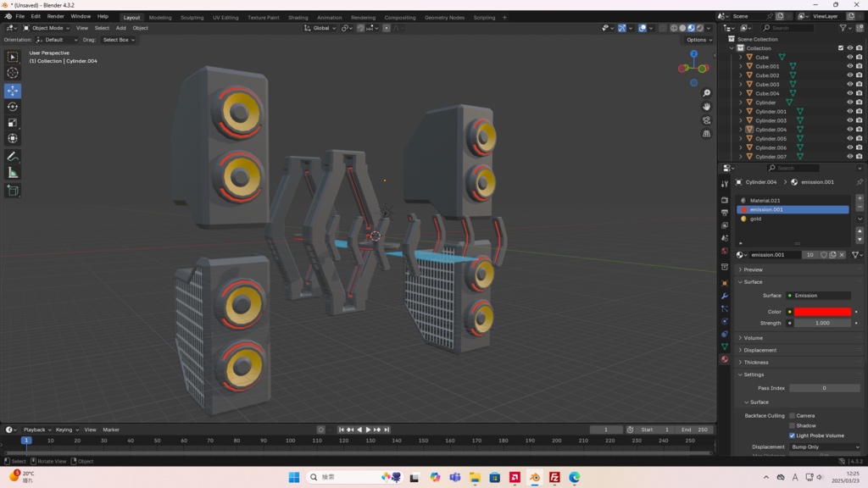Viewport: 868px width, 488px height.
Task: Open the Render menu
Action: pos(55,17)
